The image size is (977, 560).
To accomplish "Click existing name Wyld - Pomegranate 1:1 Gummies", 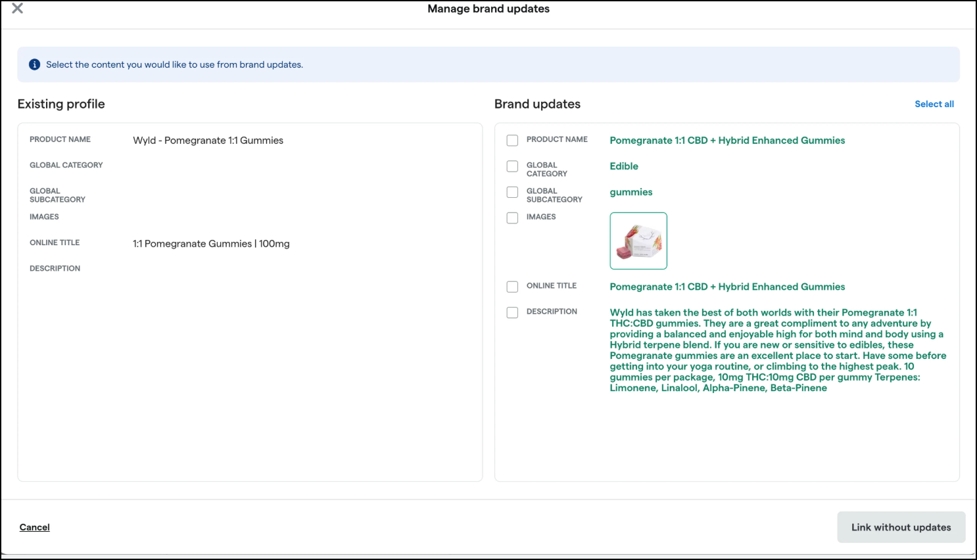I will click(208, 141).
